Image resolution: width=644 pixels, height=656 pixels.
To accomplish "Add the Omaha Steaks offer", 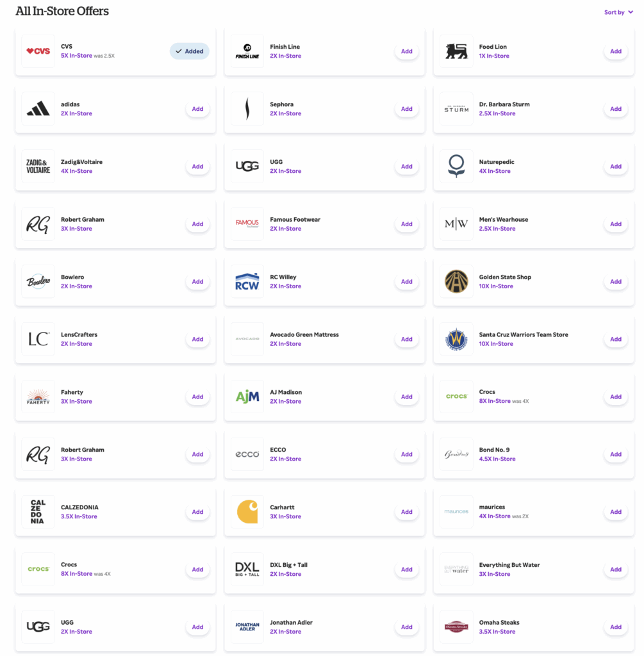I will (x=616, y=627).
